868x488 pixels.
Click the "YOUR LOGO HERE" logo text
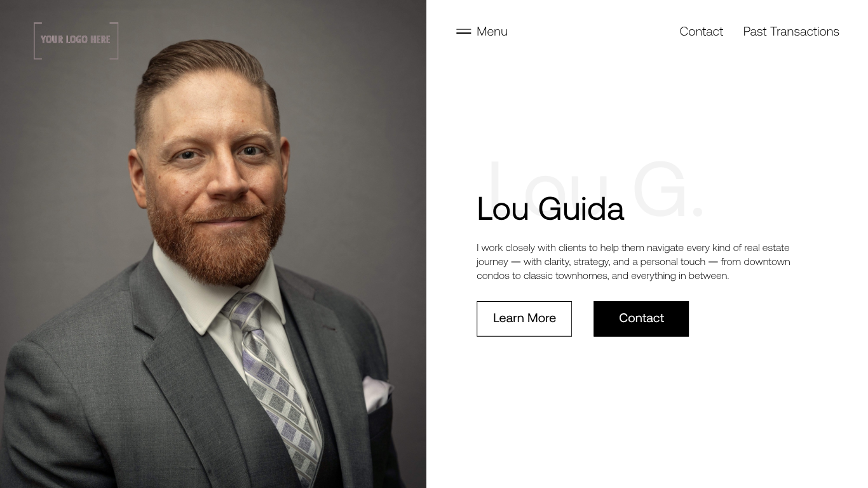click(76, 39)
